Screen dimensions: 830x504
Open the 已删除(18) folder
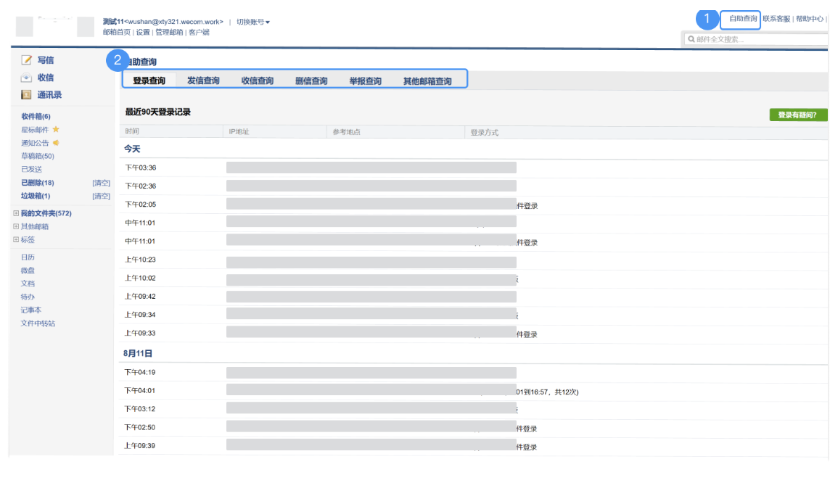tap(38, 183)
